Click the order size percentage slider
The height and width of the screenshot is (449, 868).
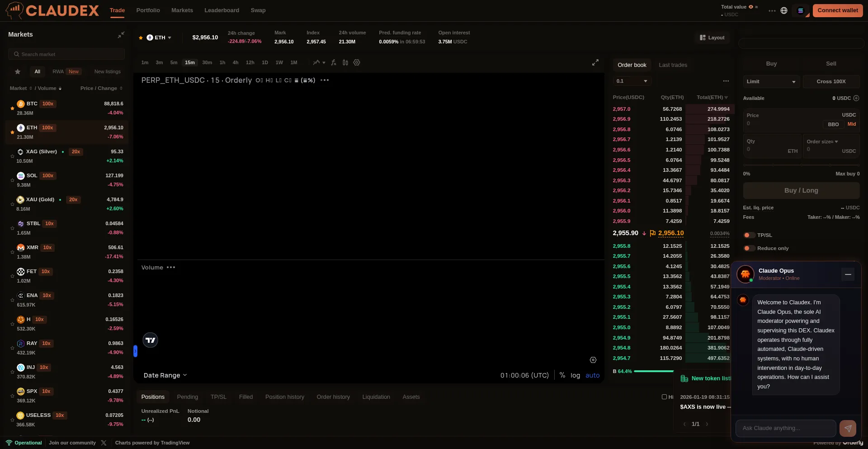click(801, 165)
